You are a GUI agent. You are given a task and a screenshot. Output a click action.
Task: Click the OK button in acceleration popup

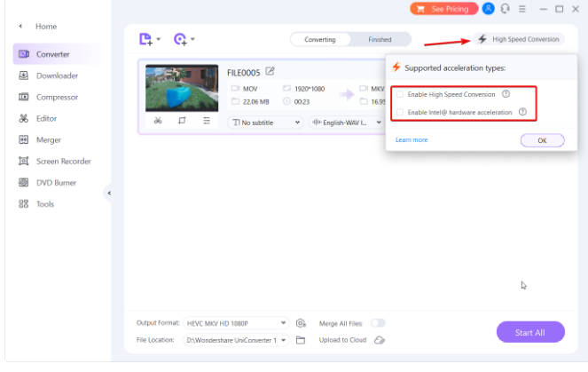542,140
